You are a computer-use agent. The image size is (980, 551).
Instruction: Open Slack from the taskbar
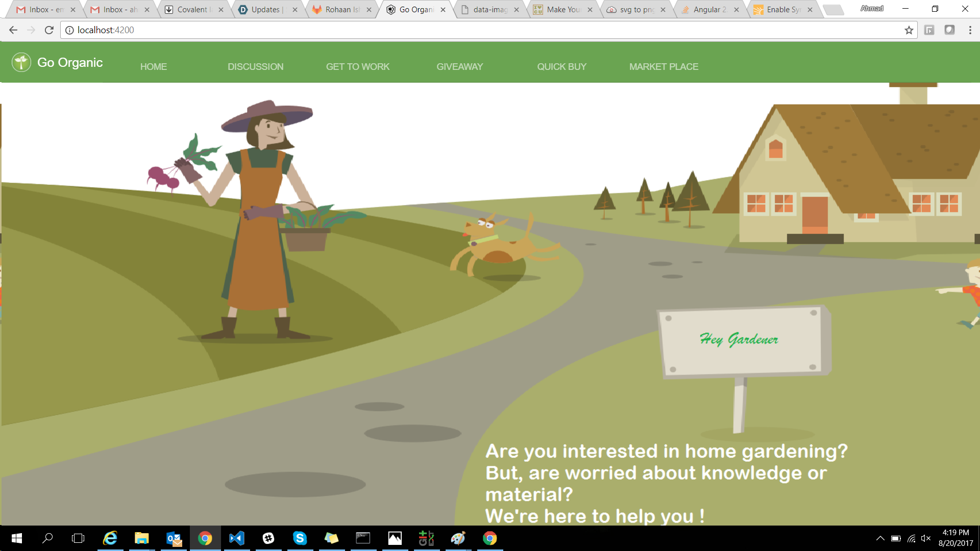pos(268,538)
